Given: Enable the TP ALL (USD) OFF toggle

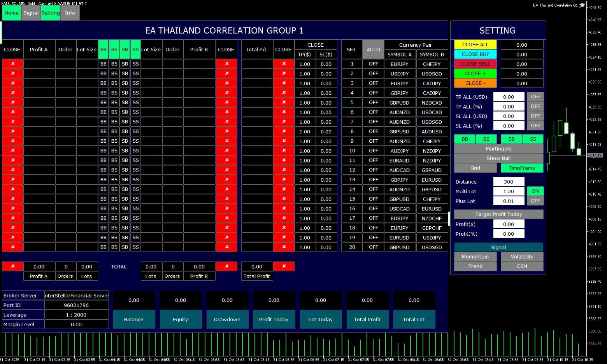Looking at the screenshot, I should click(535, 97).
